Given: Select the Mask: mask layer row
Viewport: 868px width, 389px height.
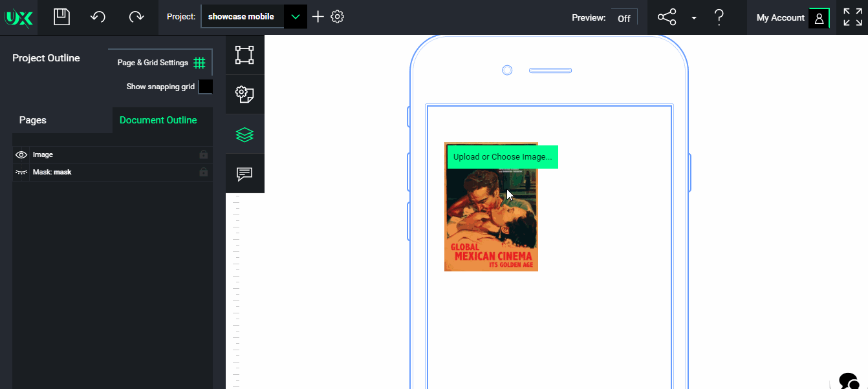Looking at the screenshot, I should tap(113, 173).
